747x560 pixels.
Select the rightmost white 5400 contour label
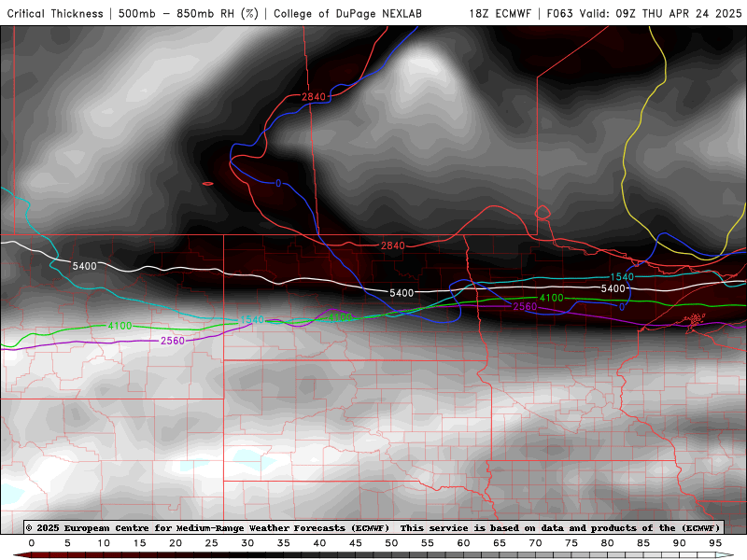pos(613,288)
